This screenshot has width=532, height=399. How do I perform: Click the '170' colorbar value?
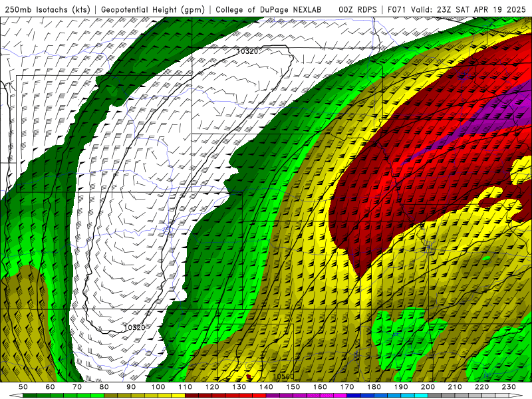coord(347,387)
